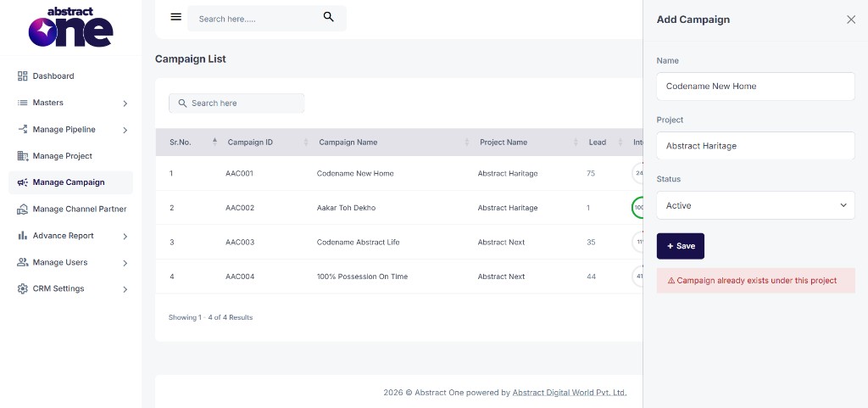Open the Status dropdown showing Active
This screenshot has height=408, width=868.
tap(755, 205)
